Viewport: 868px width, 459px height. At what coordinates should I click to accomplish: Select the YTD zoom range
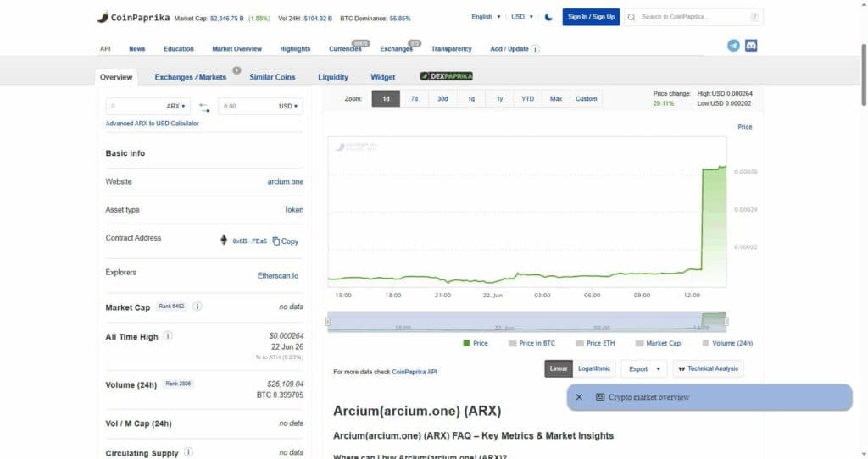(527, 98)
